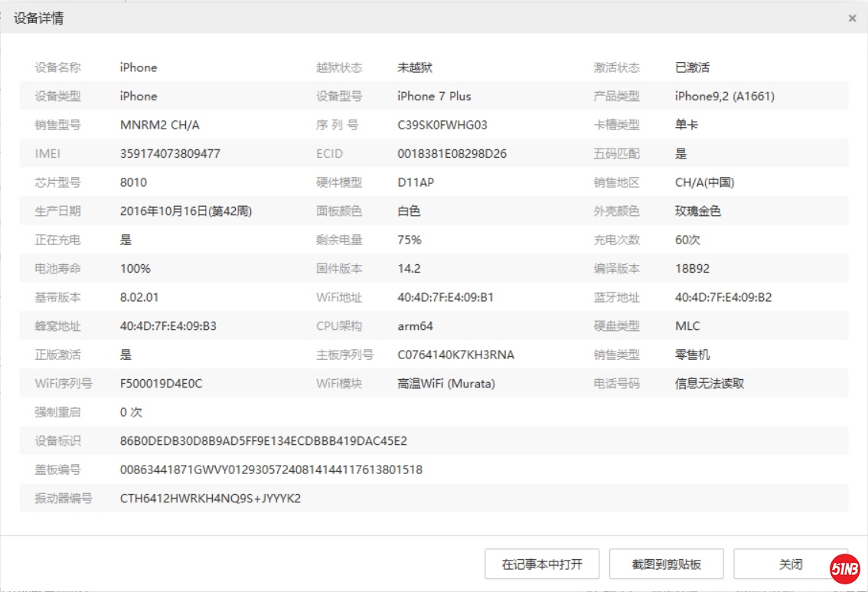Select WiFi serial F500019D4E0C

pyautogui.click(x=161, y=384)
